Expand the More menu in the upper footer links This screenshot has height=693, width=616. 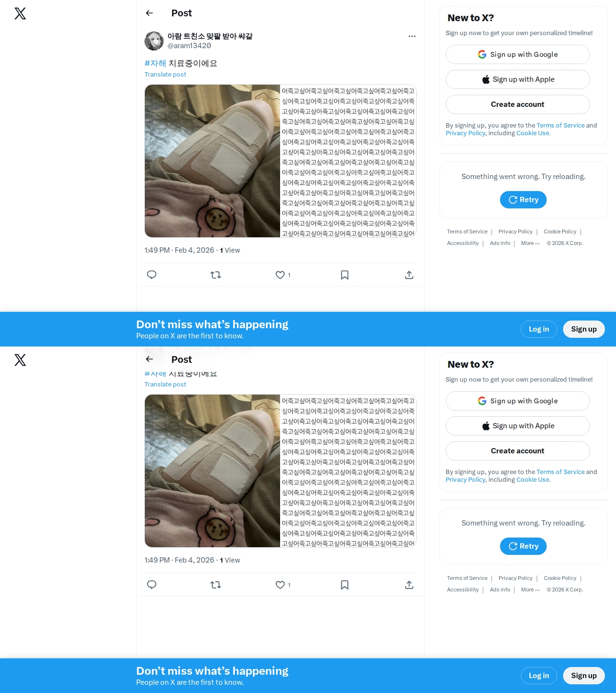click(530, 243)
